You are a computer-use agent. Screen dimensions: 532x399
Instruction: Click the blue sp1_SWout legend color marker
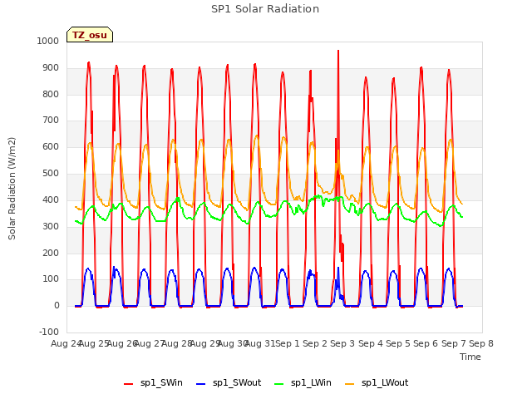coord(201,384)
